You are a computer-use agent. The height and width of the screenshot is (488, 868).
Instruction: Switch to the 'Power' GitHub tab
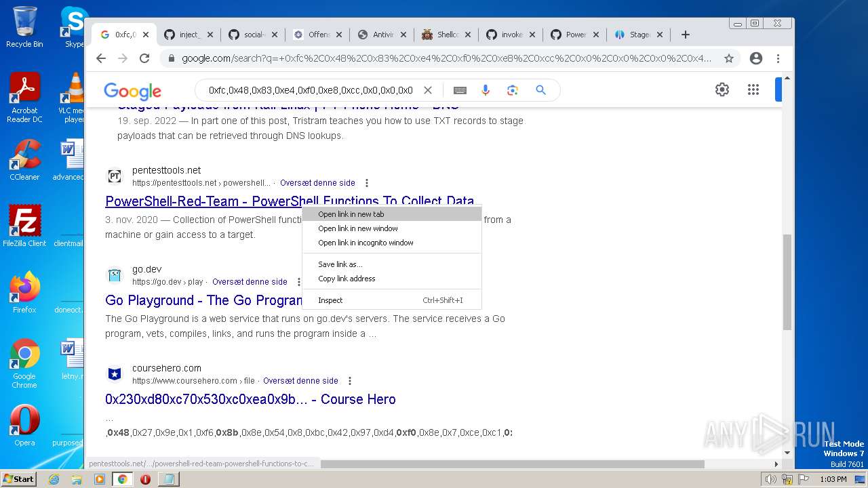pyautogui.click(x=575, y=35)
